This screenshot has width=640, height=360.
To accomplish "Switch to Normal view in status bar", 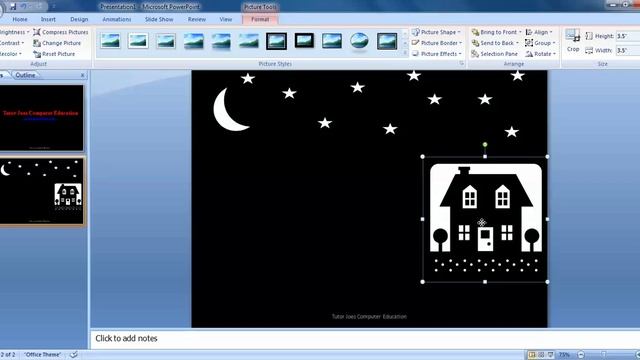I will (x=532, y=355).
